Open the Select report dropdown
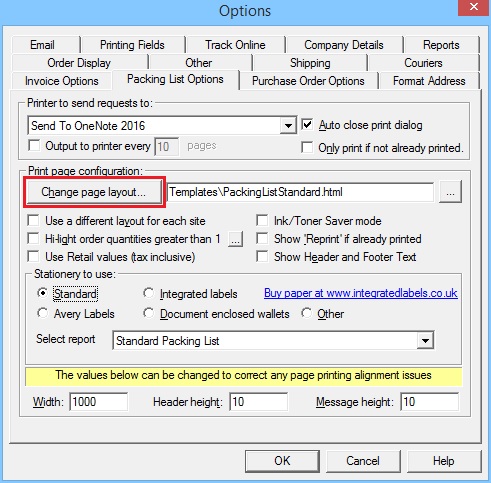Image resolution: width=491 pixels, height=483 pixels. (425, 341)
